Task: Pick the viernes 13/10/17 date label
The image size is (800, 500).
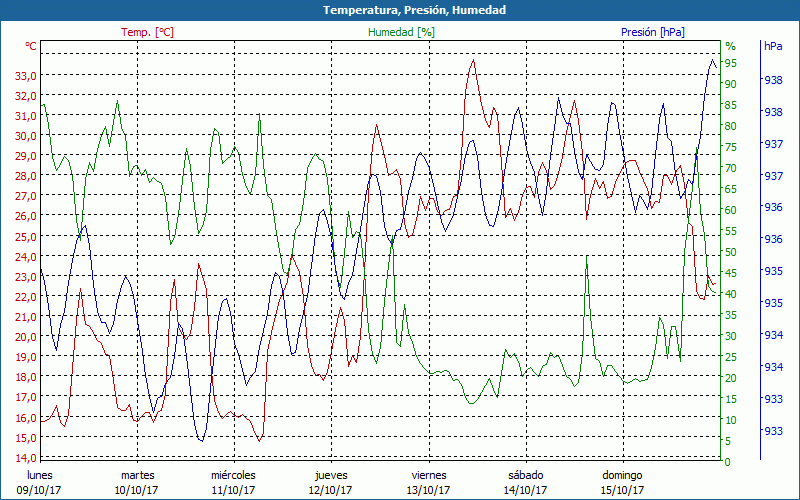Action: [x=428, y=482]
